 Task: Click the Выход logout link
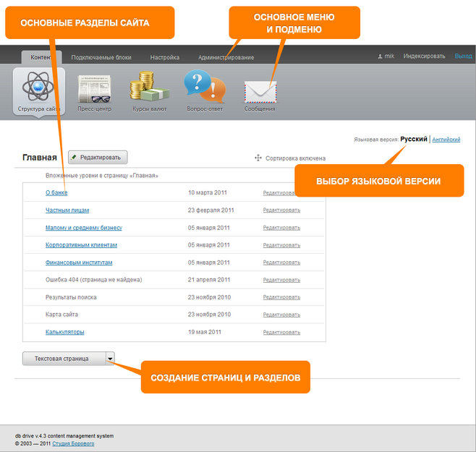point(463,56)
